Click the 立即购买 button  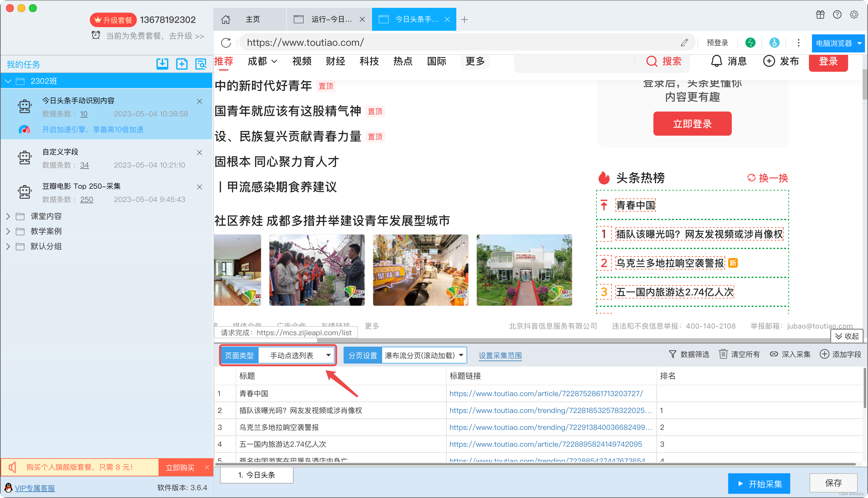(180, 468)
